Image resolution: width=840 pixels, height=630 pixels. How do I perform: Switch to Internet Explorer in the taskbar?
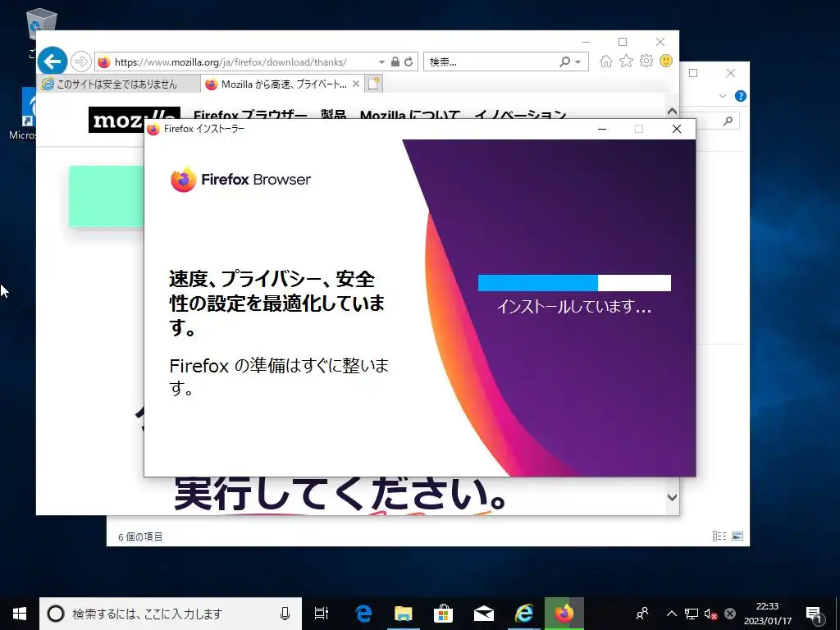coord(524,614)
